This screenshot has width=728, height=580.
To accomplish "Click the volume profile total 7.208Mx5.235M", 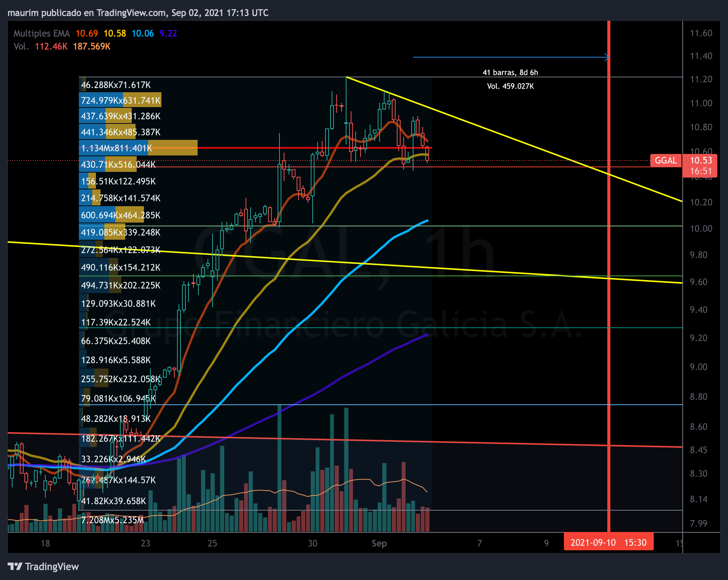I will (x=112, y=520).
